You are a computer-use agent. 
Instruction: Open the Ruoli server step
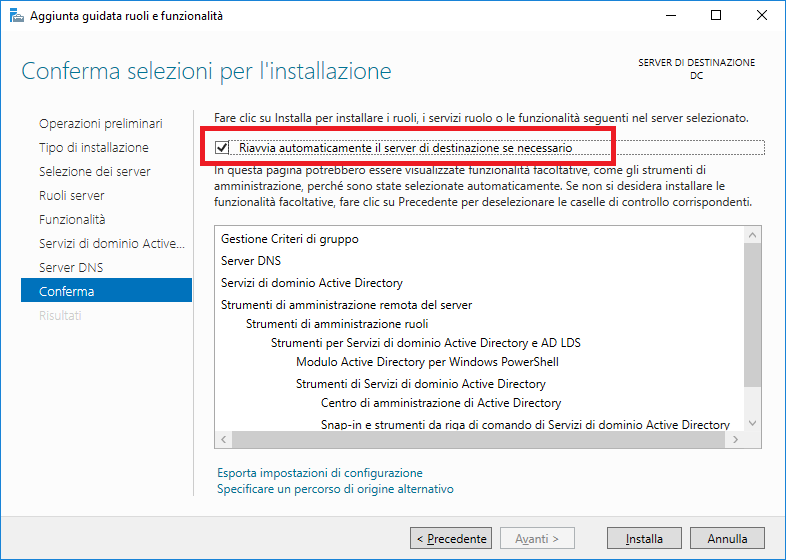pyautogui.click(x=72, y=196)
